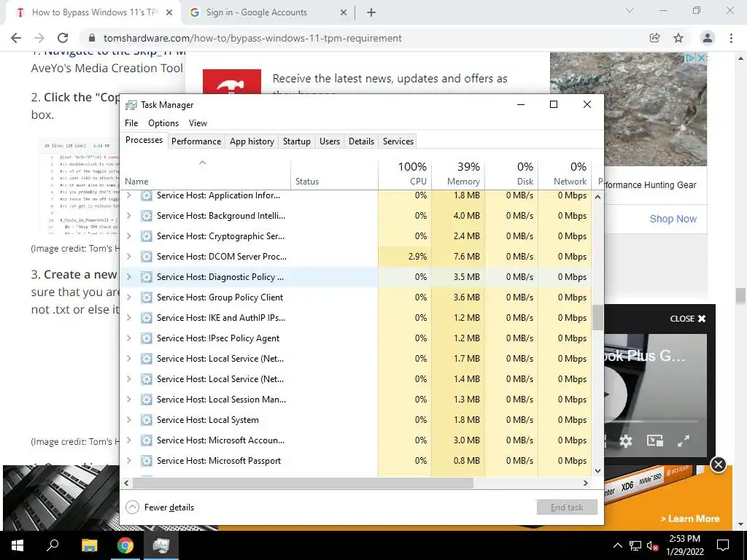Screen dimensions: 747x560
Task: Expand Service Host: DCOM Server Process row
Action: [x=128, y=257]
